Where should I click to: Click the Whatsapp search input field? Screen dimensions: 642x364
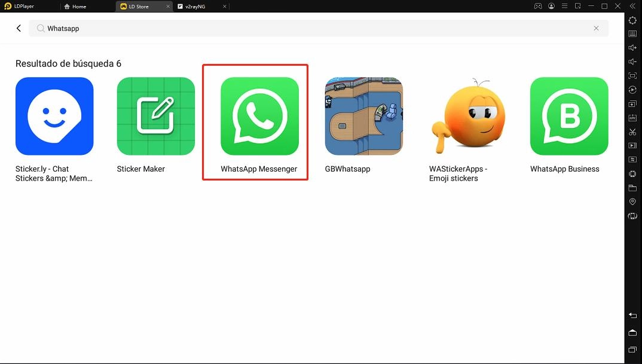point(319,28)
